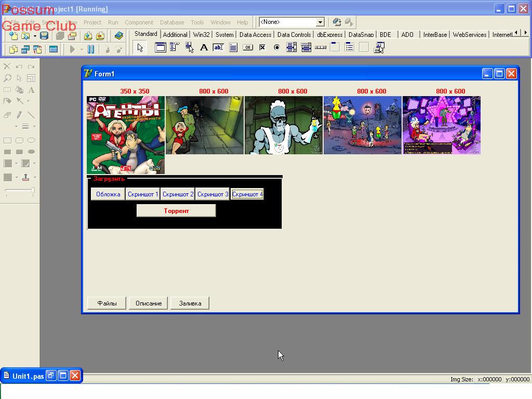Screen dimensions: 532x399
Task: Select the text tool letter A in left panel
Action: coord(31,90)
